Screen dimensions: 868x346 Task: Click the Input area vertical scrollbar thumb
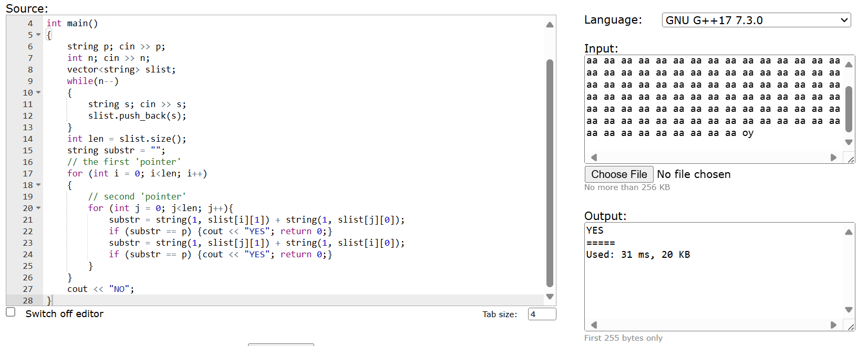click(849, 108)
